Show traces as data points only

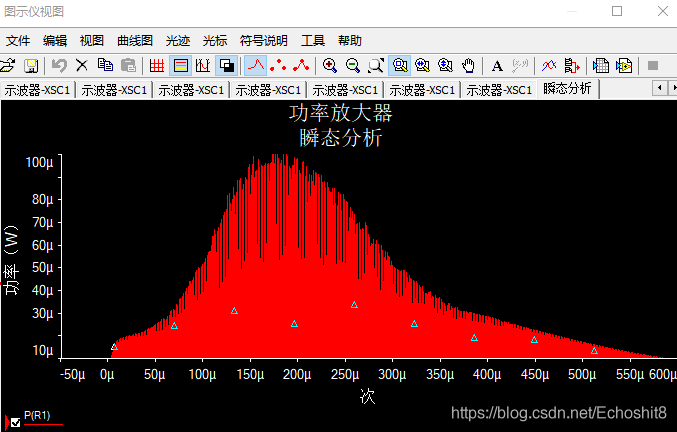click(278, 66)
